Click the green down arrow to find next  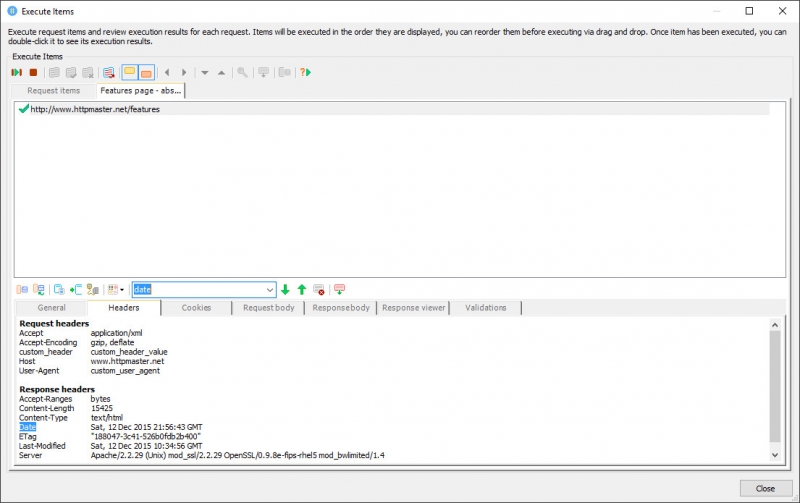285,290
